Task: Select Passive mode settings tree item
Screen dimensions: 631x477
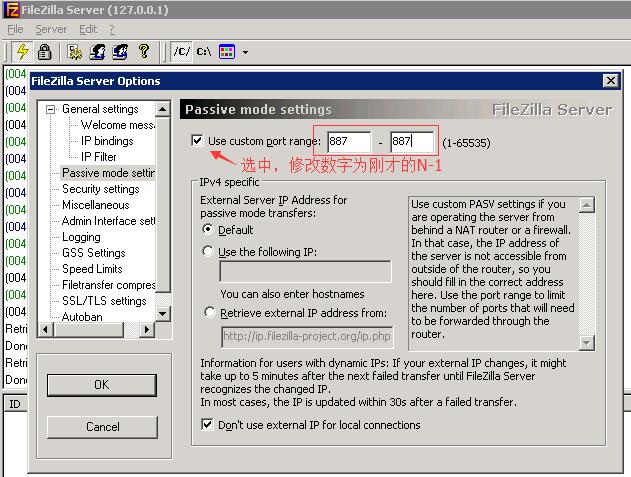Action: 108,173
